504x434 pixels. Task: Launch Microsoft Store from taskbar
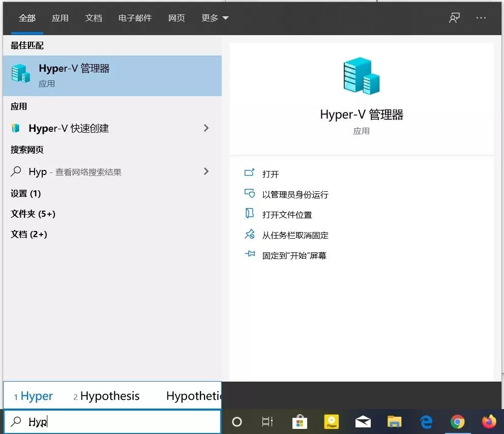tap(300, 421)
